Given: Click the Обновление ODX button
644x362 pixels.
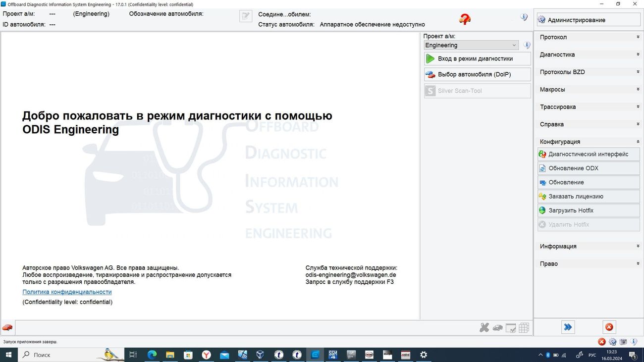Looking at the screenshot, I should [x=589, y=168].
